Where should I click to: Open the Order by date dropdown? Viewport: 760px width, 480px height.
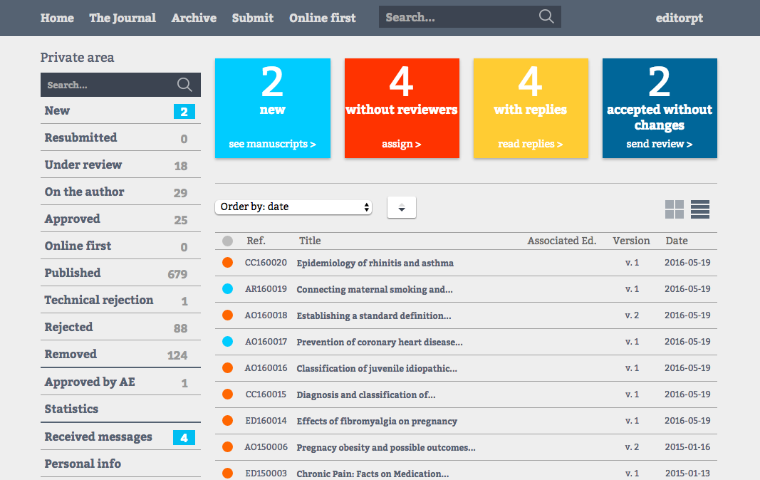[x=294, y=207]
